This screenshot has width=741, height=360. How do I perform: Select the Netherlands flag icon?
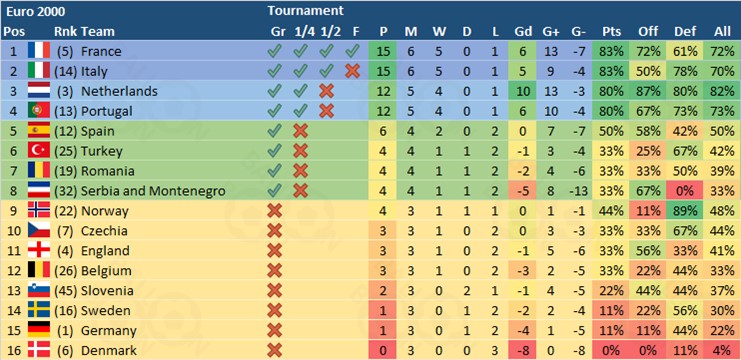point(39,91)
